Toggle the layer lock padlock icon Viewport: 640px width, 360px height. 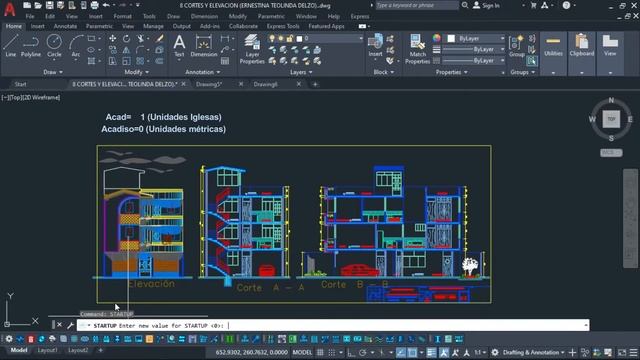[289, 38]
